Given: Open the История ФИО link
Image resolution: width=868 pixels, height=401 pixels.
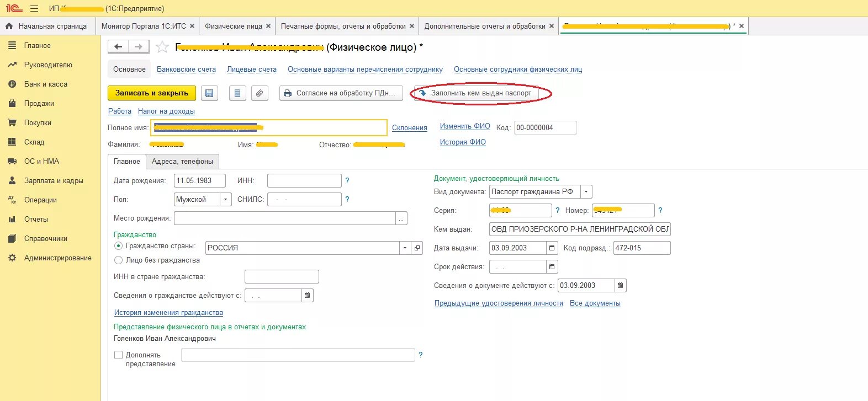Looking at the screenshot, I should (x=463, y=142).
